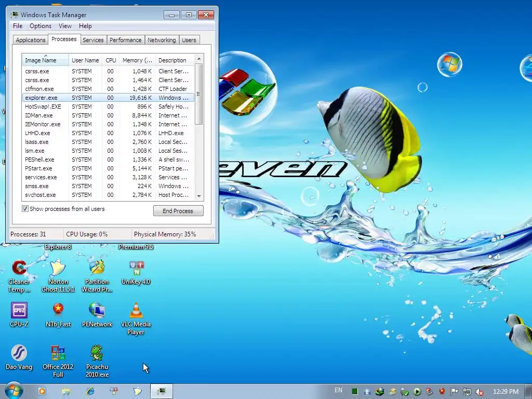Open the Options menu

(x=41, y=26)
